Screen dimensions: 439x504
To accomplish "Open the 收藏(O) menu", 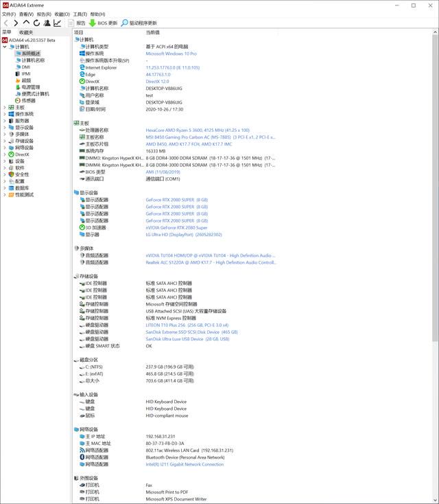I will [x=62, y=14].
